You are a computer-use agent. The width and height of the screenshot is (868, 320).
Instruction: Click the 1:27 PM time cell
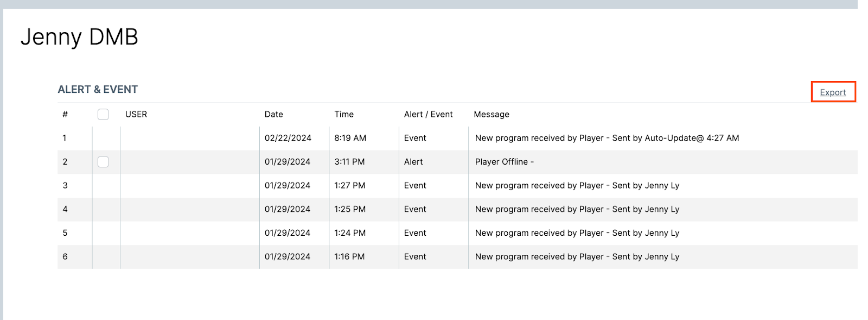point(349,185)
